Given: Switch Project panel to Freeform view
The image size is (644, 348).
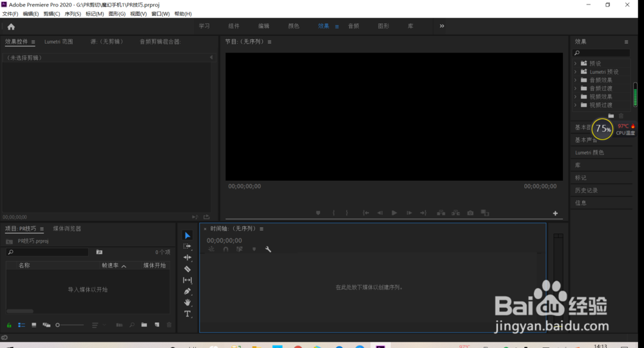Looking at the screenshot, I should point(46,325).
